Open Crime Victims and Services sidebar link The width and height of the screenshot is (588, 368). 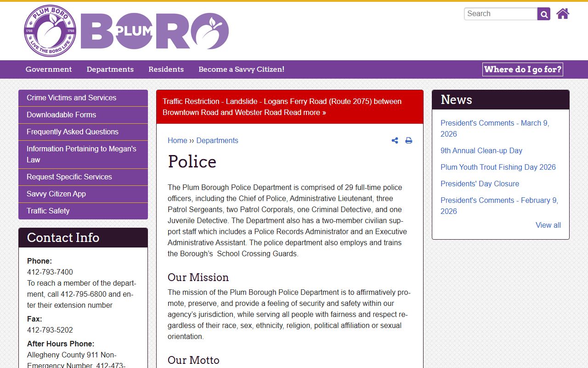click(83, 98)
